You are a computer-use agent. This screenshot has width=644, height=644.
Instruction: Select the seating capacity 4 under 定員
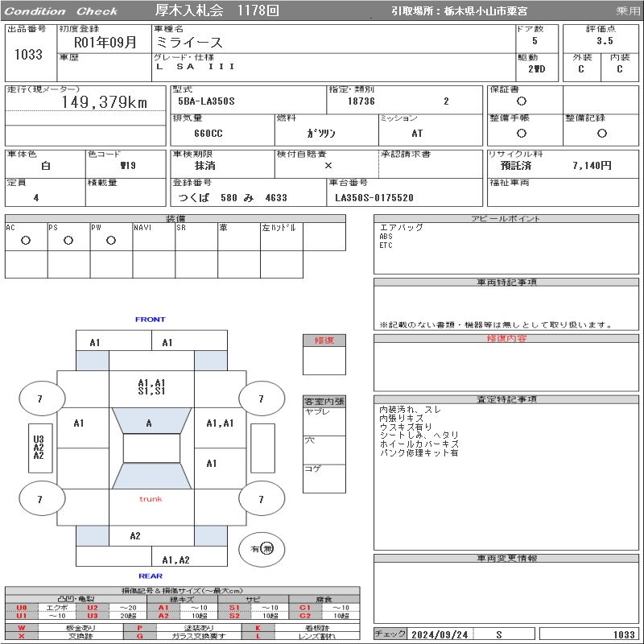[x=36, y=198]
